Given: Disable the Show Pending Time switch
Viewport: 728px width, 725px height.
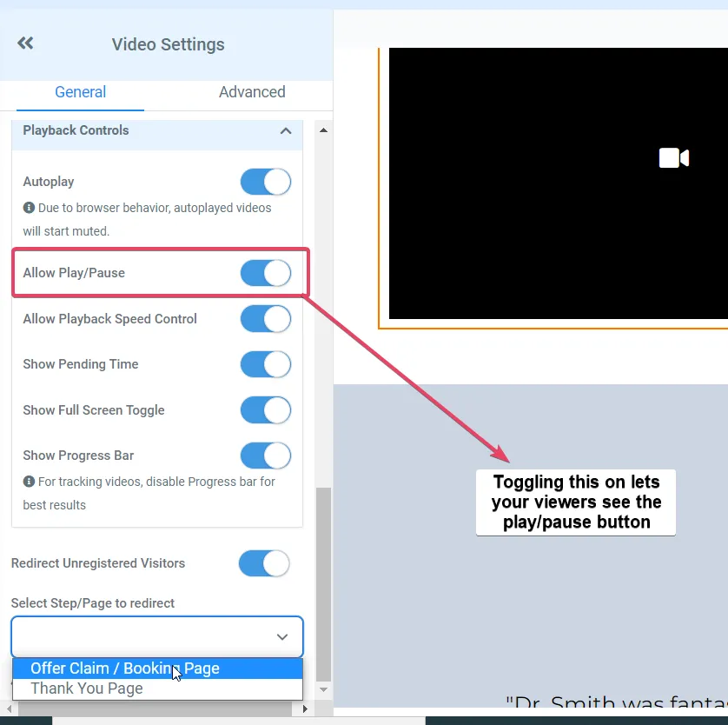Looking at the screenshot, I should click(266, 364).
